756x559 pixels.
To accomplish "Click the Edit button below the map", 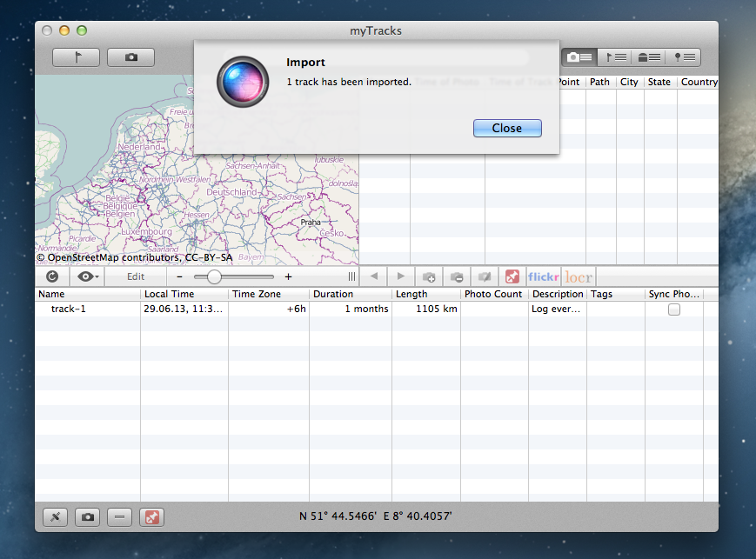I will click(x=136, y=276).
